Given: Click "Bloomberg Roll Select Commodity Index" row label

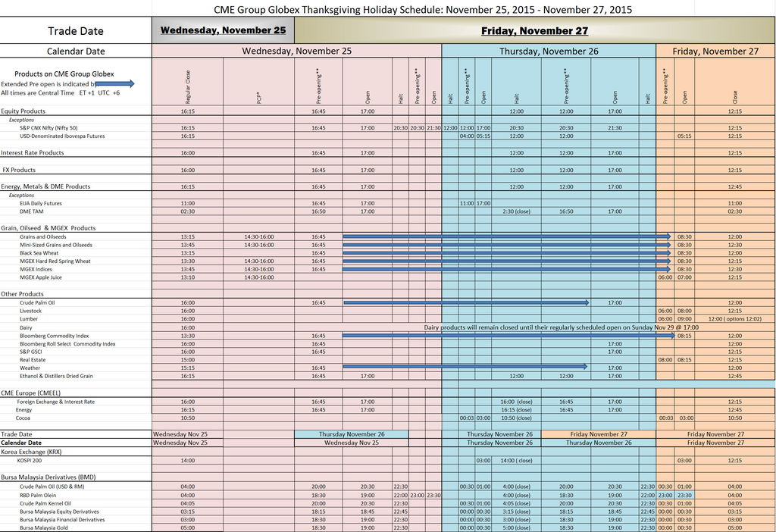Looking at the screenshot, I should point(67,343).
